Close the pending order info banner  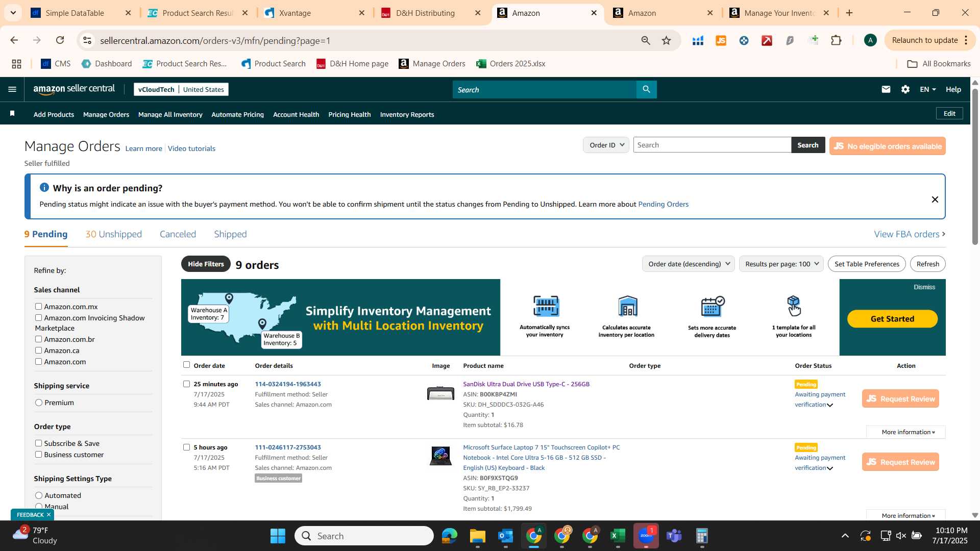pyautogui.click(x=935, y=199)
